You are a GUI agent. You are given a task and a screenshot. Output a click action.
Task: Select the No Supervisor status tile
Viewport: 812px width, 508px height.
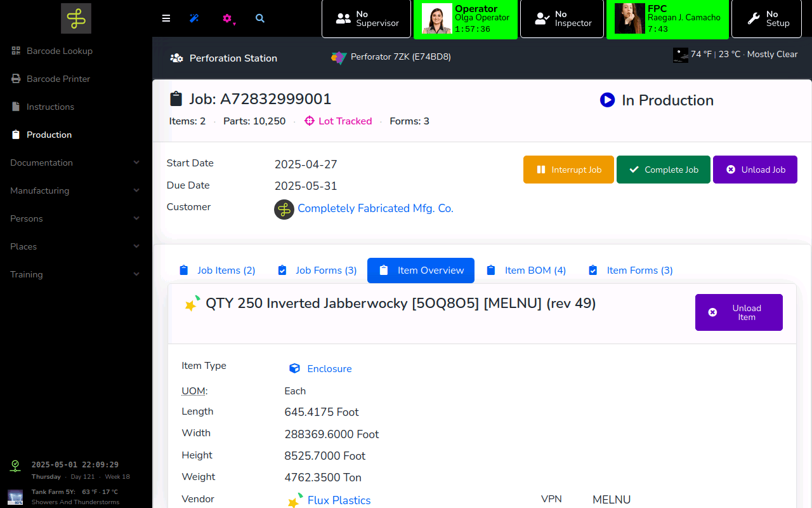point(367,18)
